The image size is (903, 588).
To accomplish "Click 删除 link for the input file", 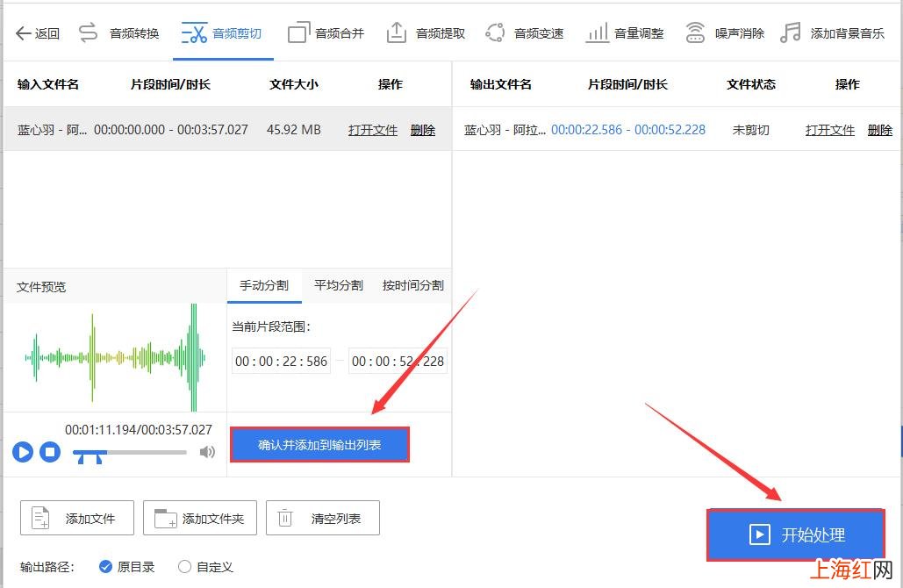I will [423, 130].
